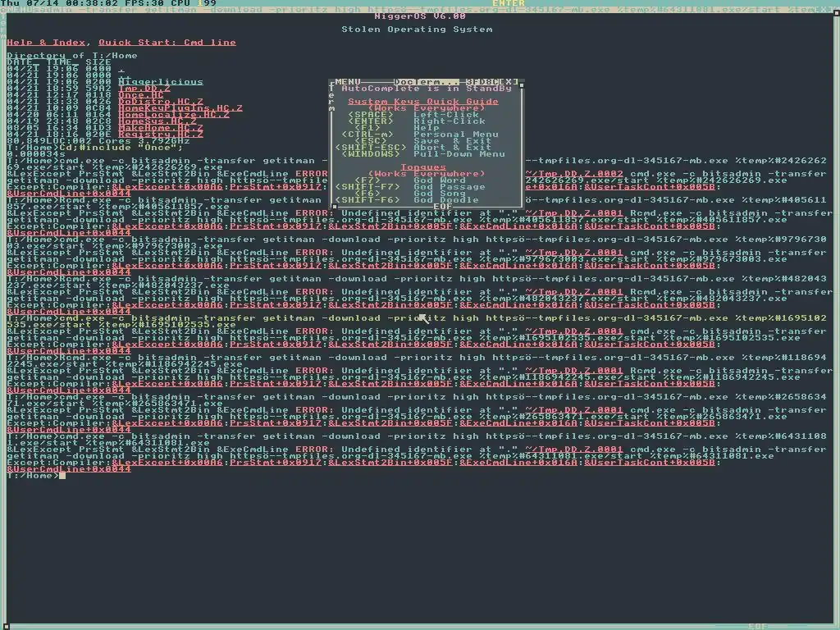The width and height of the screenshot is (840, 630).
Task: Close the DocTerm popup with [X]
Action: pyautogui.click(x=509, y=82)
